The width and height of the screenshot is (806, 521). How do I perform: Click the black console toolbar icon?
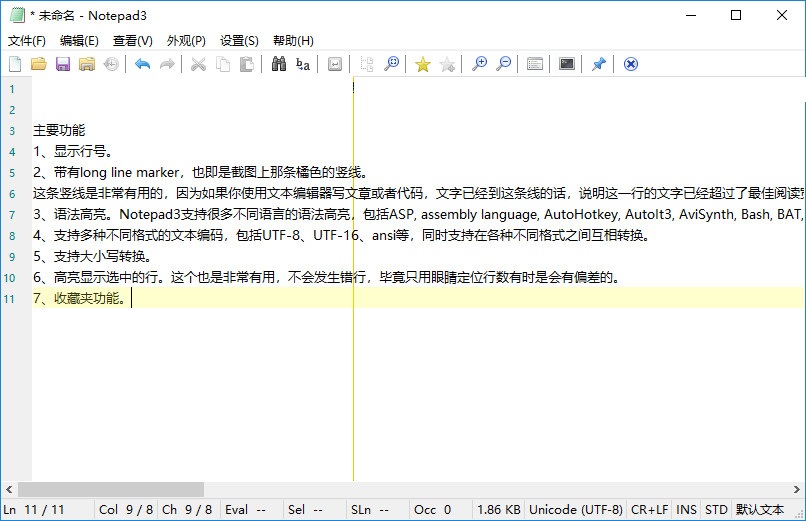(x=566, y=64)
